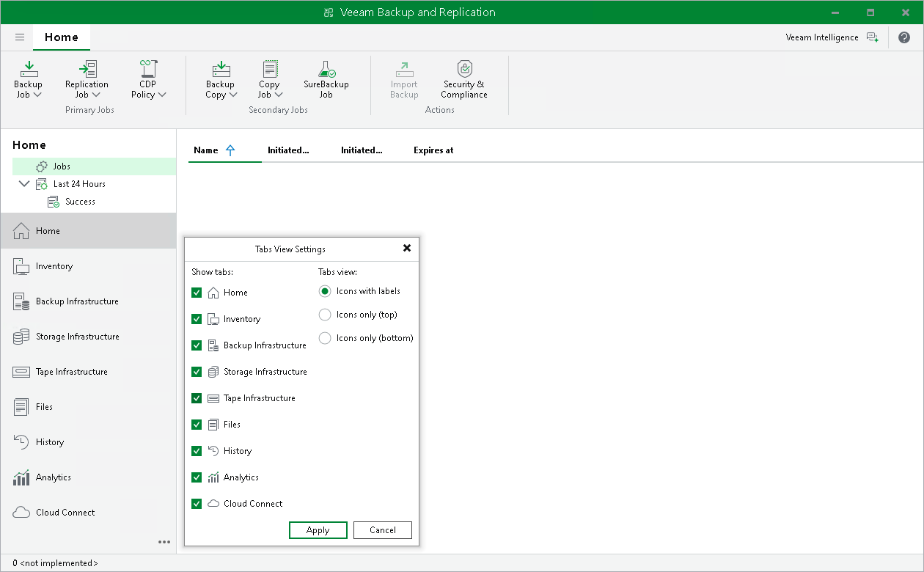Viewport: 924px width, 572px height.
Task: Open the Home view in the sidebar
Action: click(88, 231)
